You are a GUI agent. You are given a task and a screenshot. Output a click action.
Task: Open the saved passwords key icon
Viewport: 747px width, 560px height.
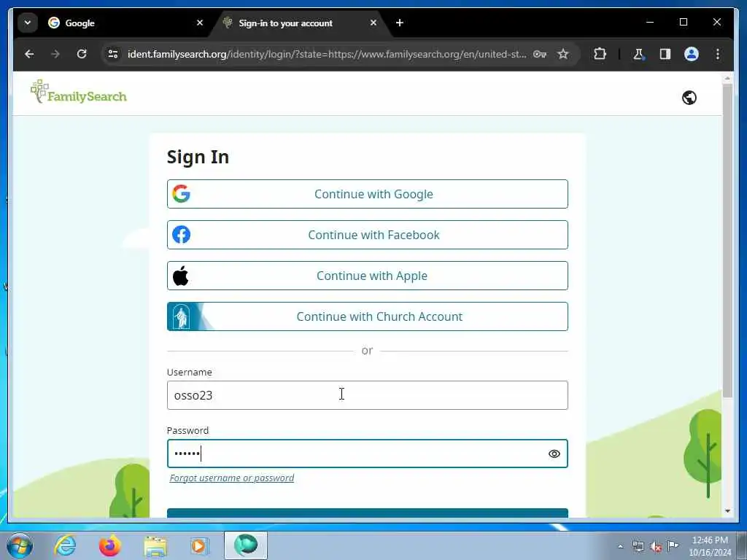(x=539, y=54)
